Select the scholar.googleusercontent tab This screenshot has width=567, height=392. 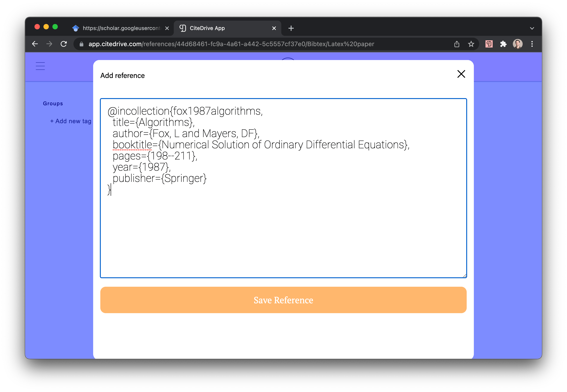(118, 28)
